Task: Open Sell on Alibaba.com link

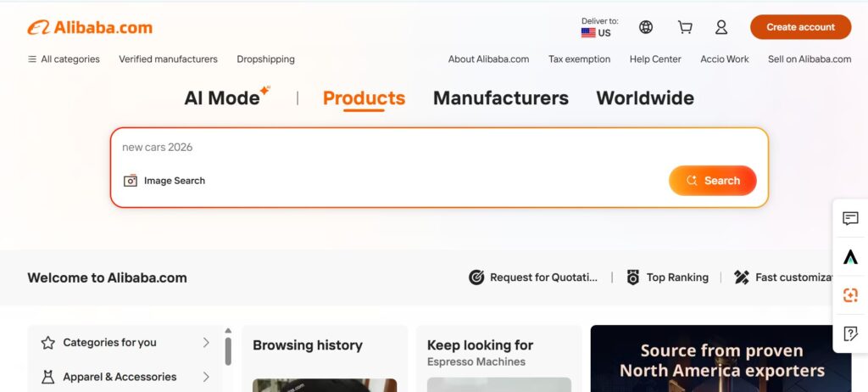Action: coord(810,59)
